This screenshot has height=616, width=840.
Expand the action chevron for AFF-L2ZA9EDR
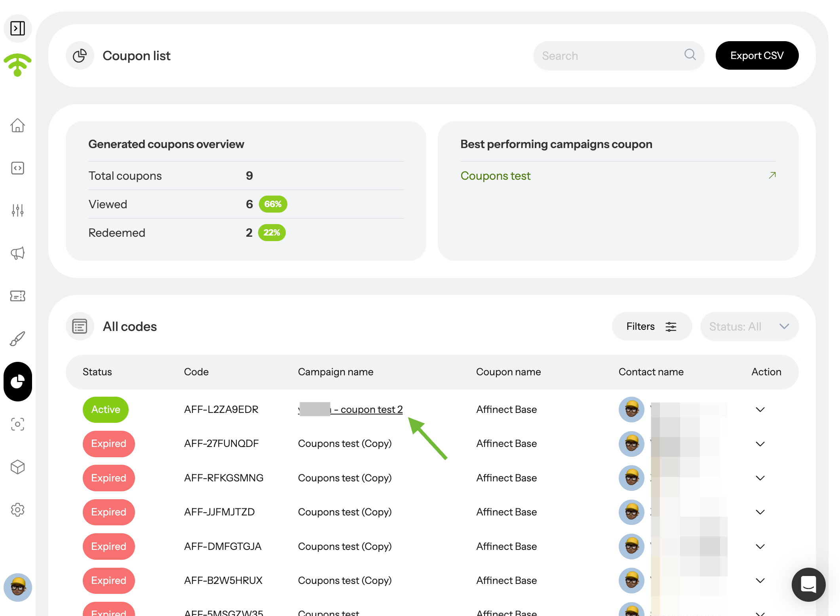760,410
